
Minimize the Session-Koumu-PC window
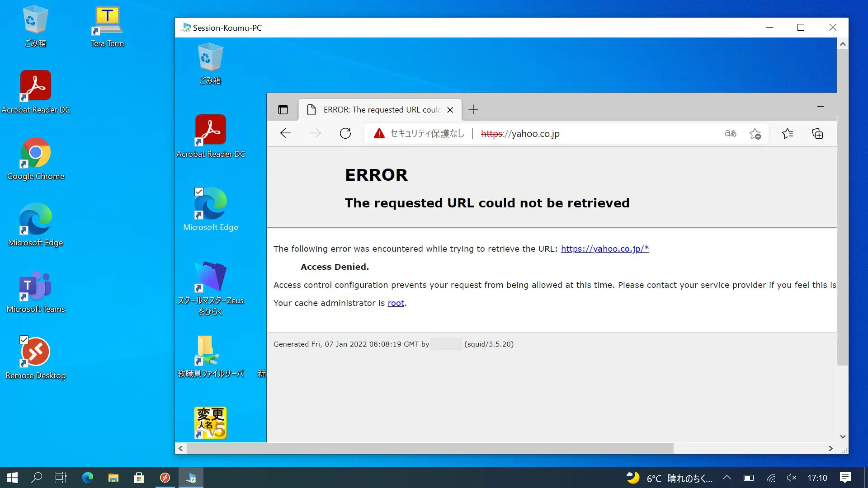tap(769, 28)
